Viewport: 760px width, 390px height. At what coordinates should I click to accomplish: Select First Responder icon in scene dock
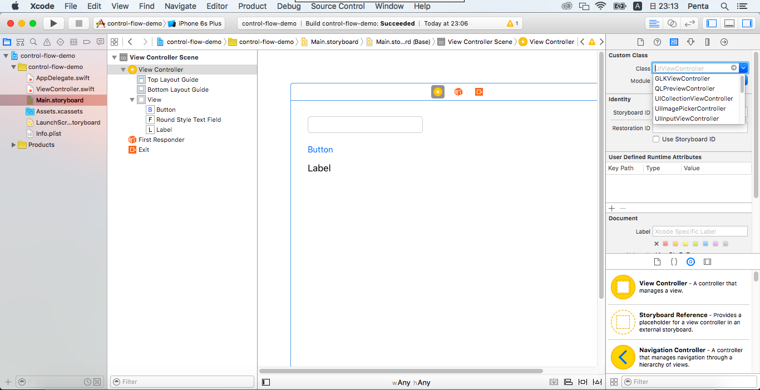pyautogui.click(x=458, y=92)
